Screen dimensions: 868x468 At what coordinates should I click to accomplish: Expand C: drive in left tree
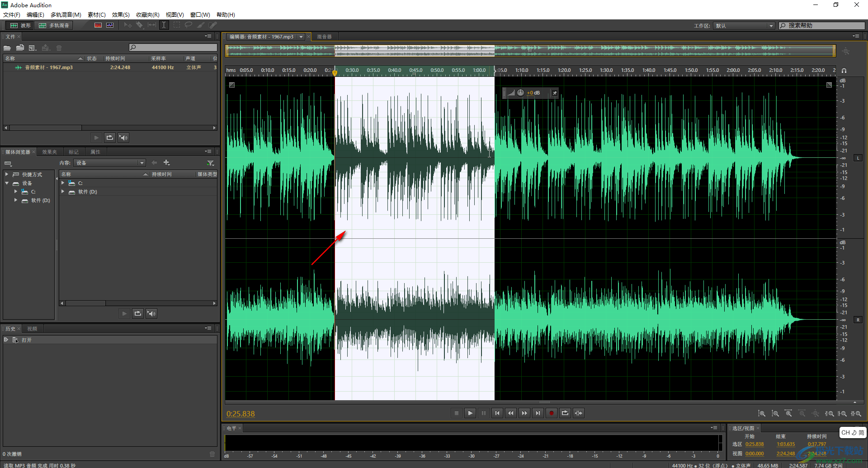coord(16,192)
